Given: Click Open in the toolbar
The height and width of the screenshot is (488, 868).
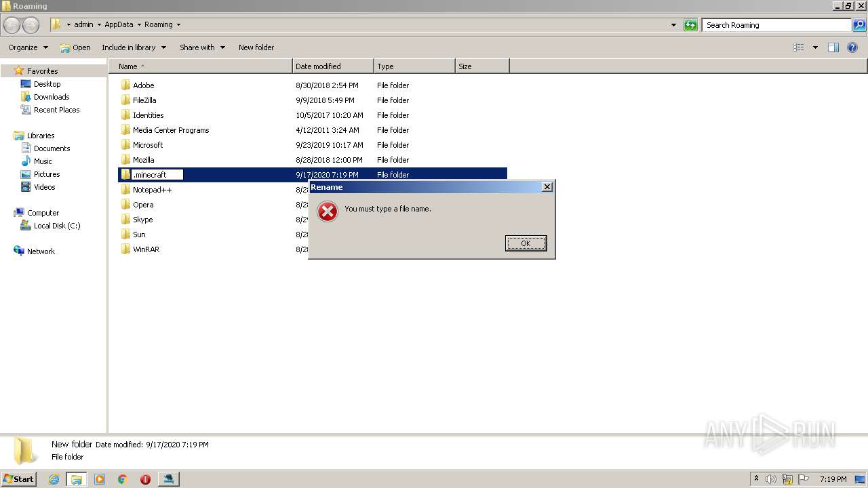Looking at the screenshot, I should 75,47.
